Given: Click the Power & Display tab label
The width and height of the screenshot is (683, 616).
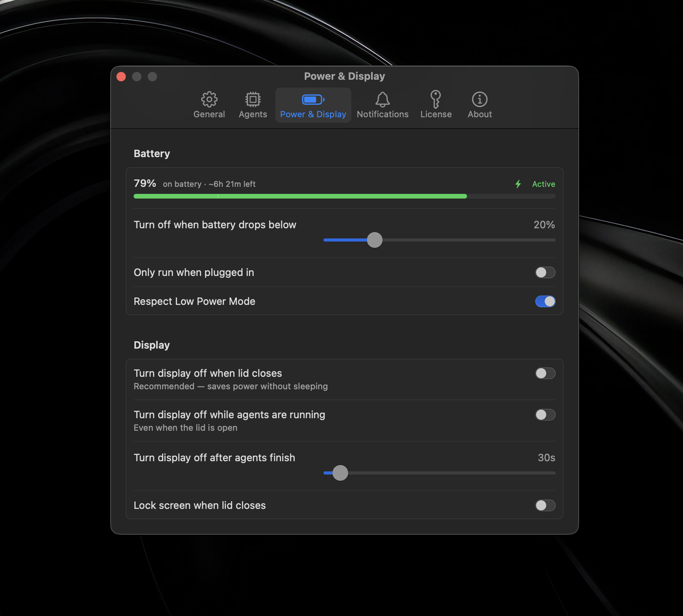Looking at the screenshot, I should pyautogui.click(x=313, y=115).
